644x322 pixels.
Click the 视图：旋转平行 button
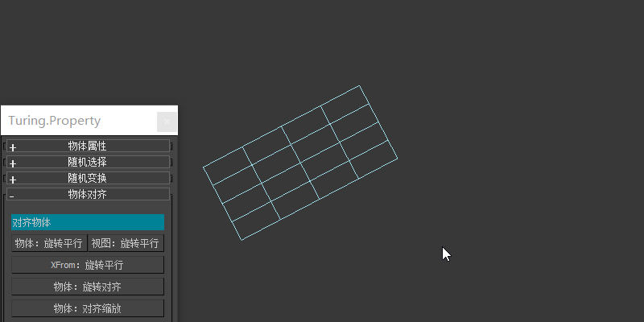click(x=126, y=243)
